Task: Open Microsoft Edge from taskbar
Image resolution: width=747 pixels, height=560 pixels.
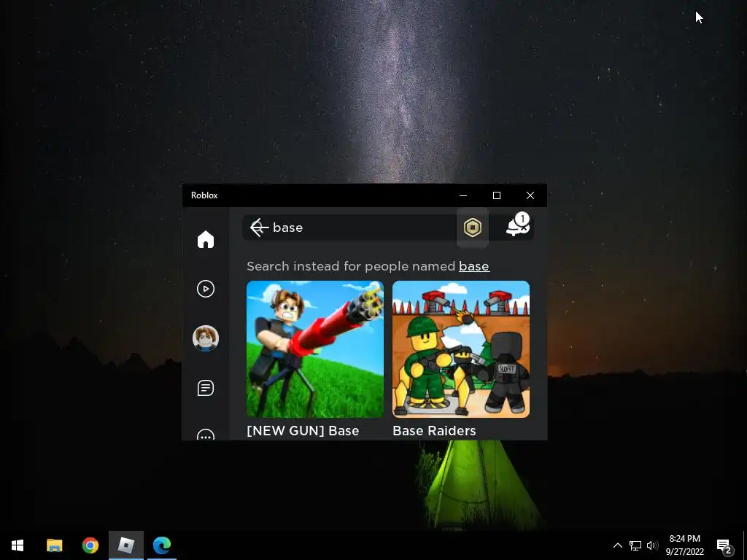Action: click(x=162, y=545)
